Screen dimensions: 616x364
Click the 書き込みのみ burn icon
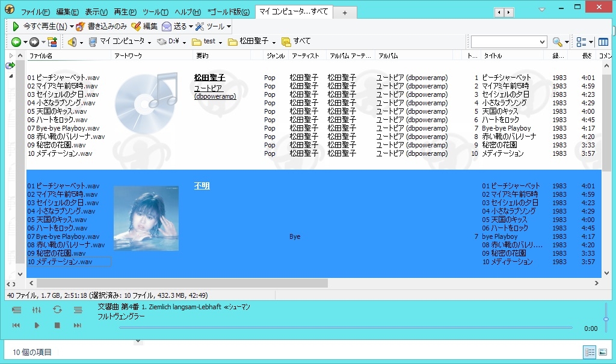coord(81,26)
